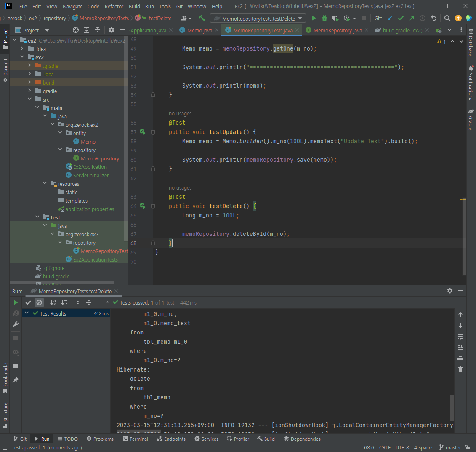476x452 pixels.
Task: Expand the .gradle folder
Action: coord(29,65)
